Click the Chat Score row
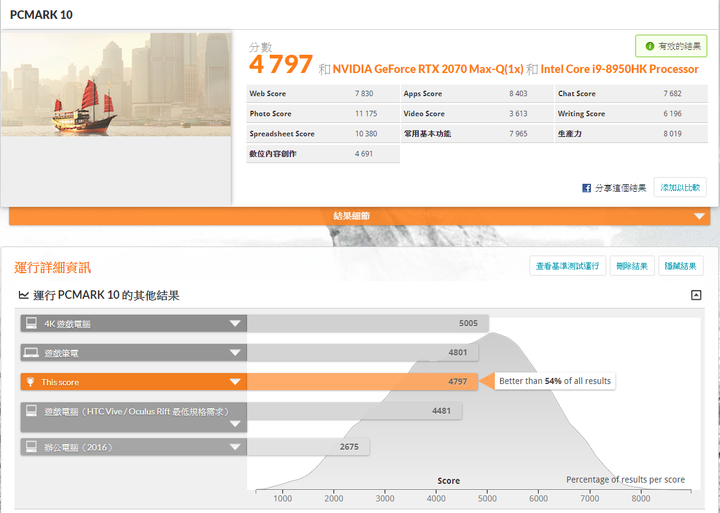 (x=631, y=93)
